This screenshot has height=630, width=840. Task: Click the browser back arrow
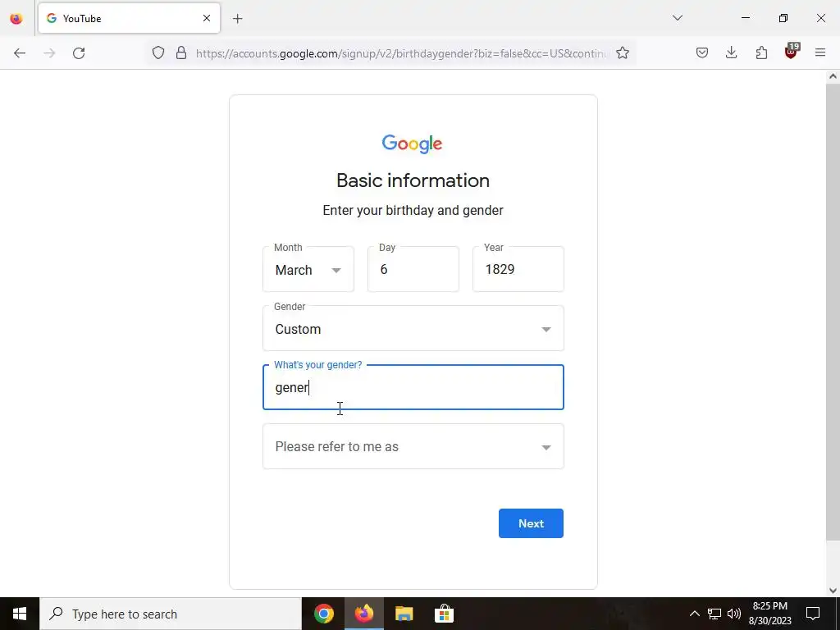pyautogui.click(x=20, y=53)
